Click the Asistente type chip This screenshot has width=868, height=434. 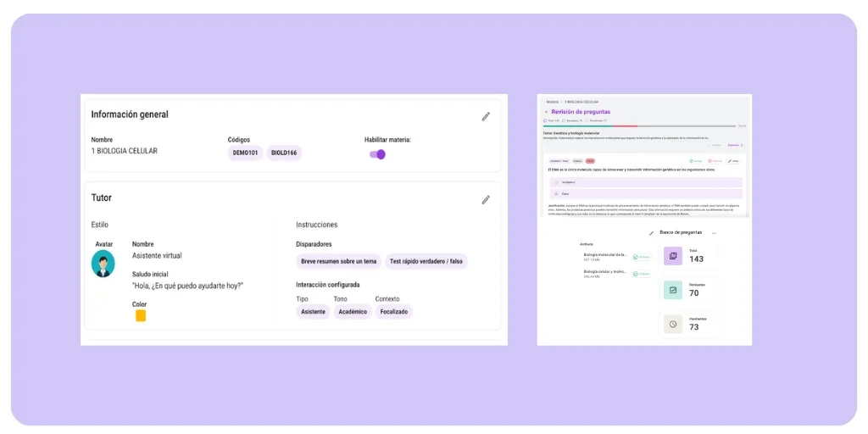click(x=313, y=312)
